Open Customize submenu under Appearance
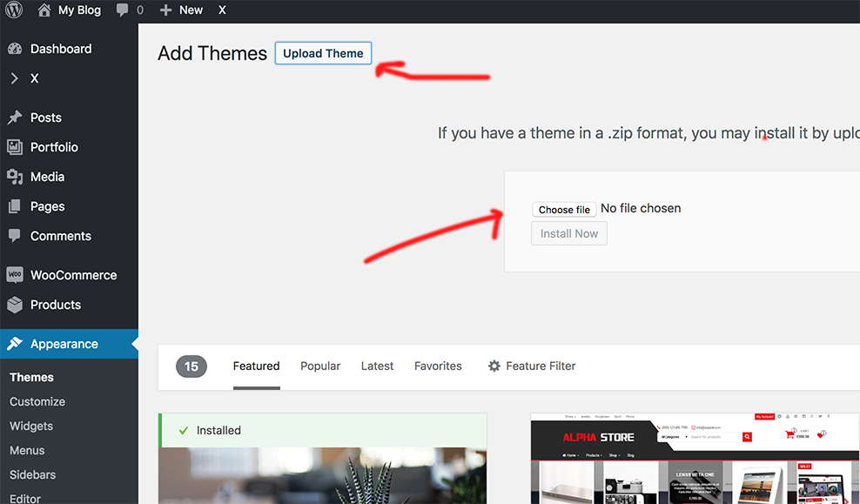The width and height of the screenshot is (860, 504). (37, 401)
